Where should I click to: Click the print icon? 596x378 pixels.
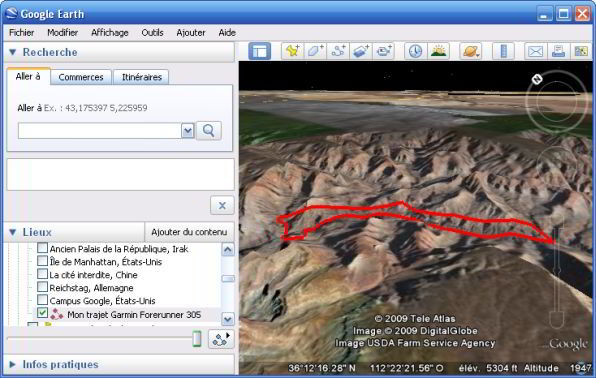point(558,51)
